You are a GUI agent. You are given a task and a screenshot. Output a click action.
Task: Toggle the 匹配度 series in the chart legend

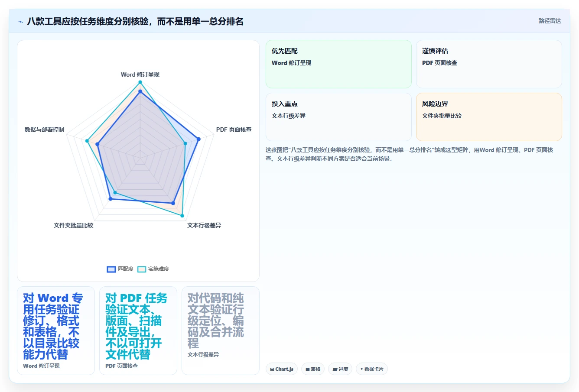(120, 269)
